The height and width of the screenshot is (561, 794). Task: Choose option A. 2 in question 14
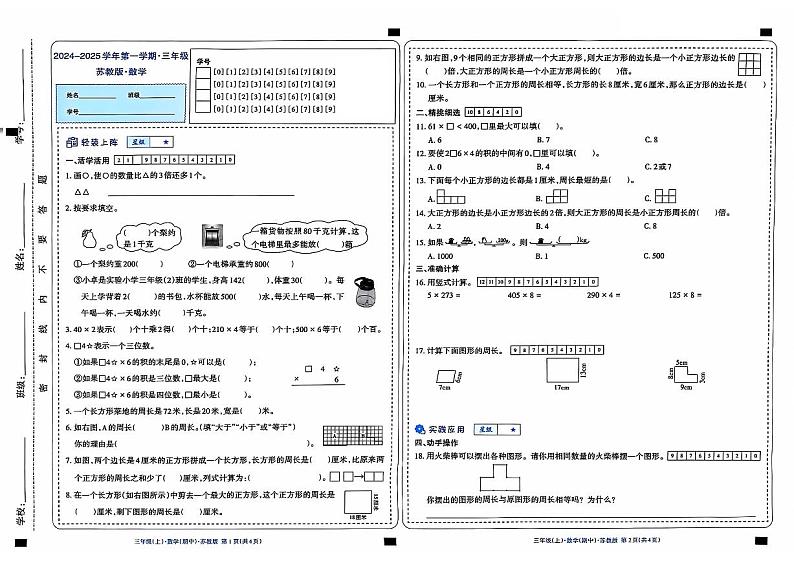[434, 226]
